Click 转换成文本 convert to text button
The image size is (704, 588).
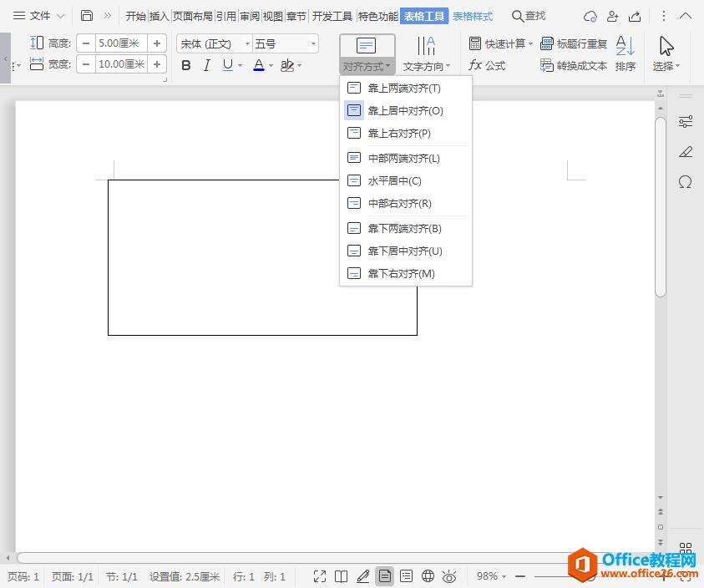click(574, 65)
